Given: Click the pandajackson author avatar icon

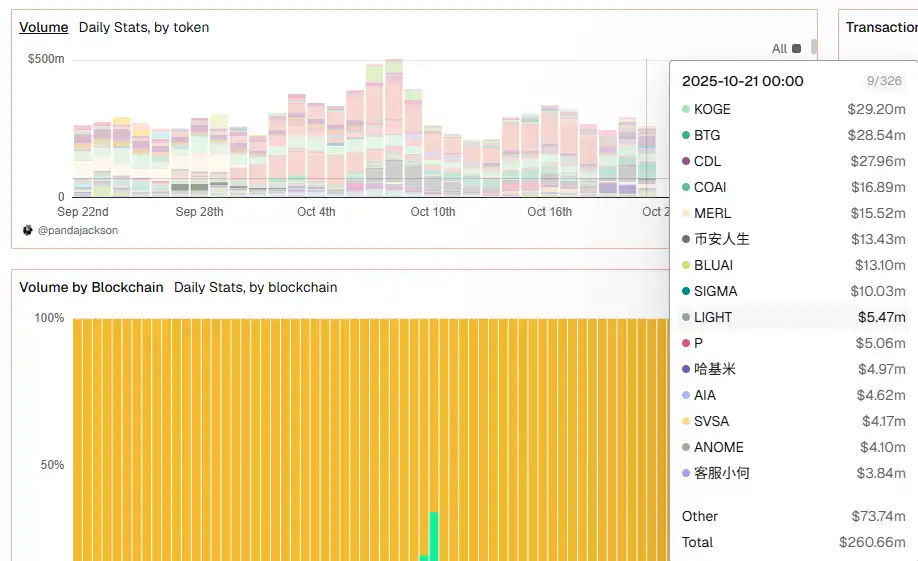Looking at the screenshot, I should (x=27, y=230).
